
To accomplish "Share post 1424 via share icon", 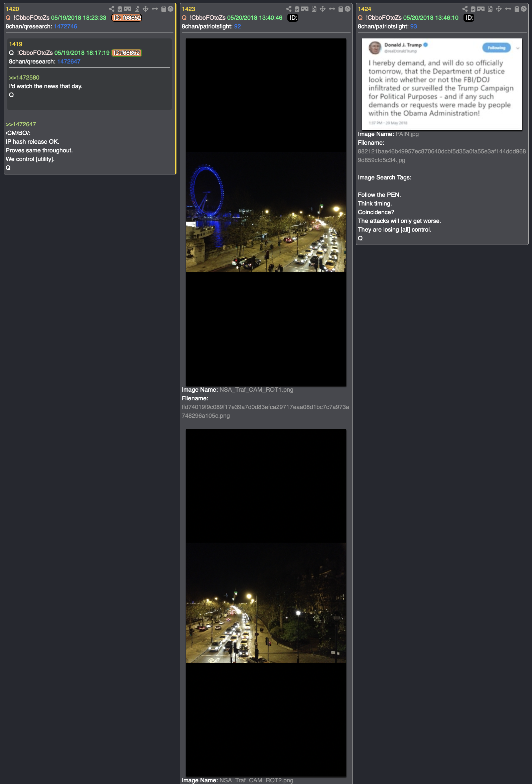I will [x=465, y=9].
